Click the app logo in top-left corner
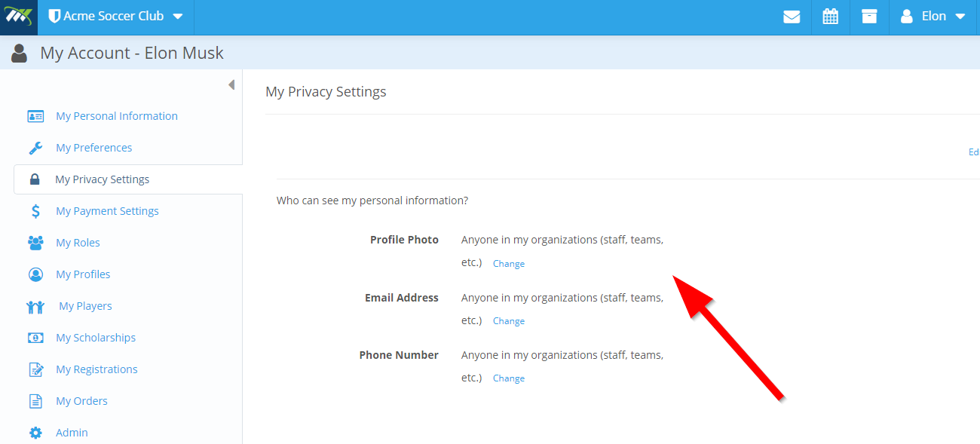 click(x=18, y=17)
